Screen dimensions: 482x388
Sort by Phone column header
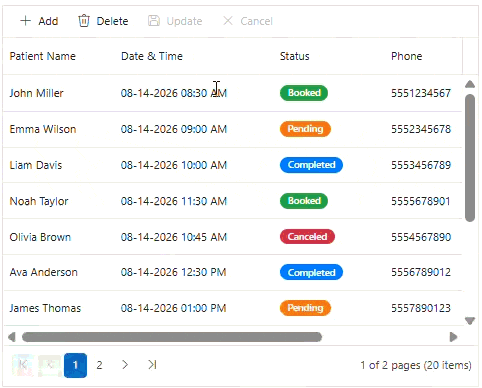click(x=407, y=56)
